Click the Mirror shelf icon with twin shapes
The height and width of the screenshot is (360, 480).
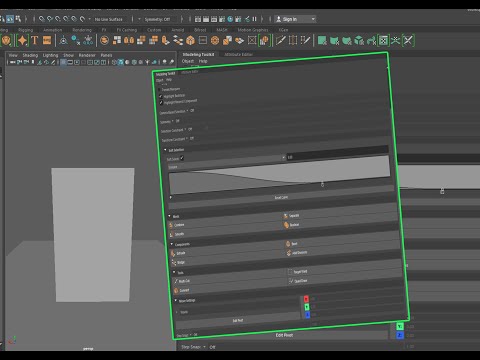(x=129, y=41)
